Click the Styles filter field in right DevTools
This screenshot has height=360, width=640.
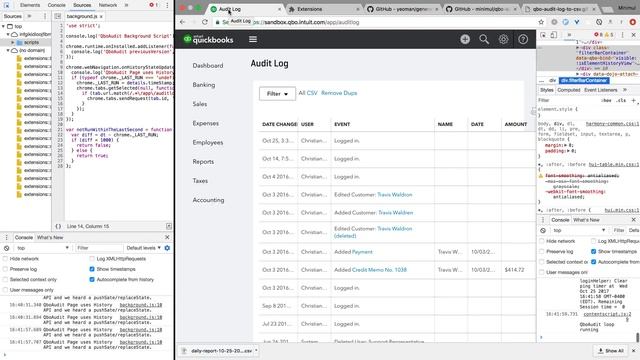coord(567,100)
